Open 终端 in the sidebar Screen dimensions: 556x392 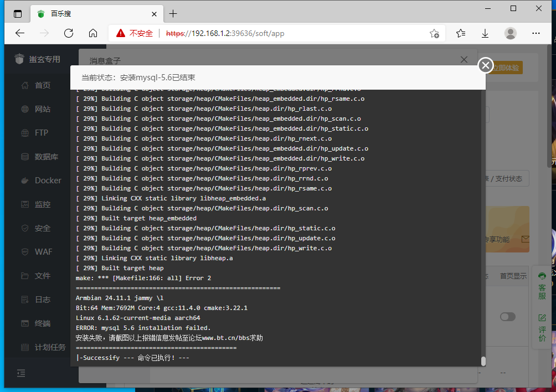click(x=43, y=323)
